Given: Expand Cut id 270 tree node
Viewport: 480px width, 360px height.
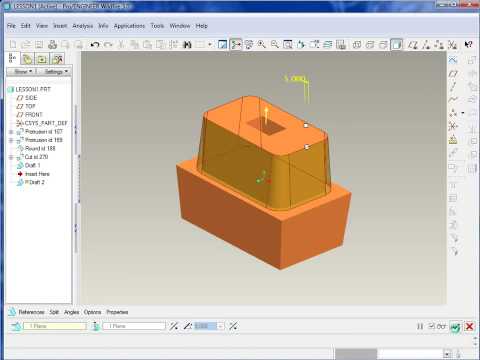Looking at the screenshot, I should pos(11,157).
